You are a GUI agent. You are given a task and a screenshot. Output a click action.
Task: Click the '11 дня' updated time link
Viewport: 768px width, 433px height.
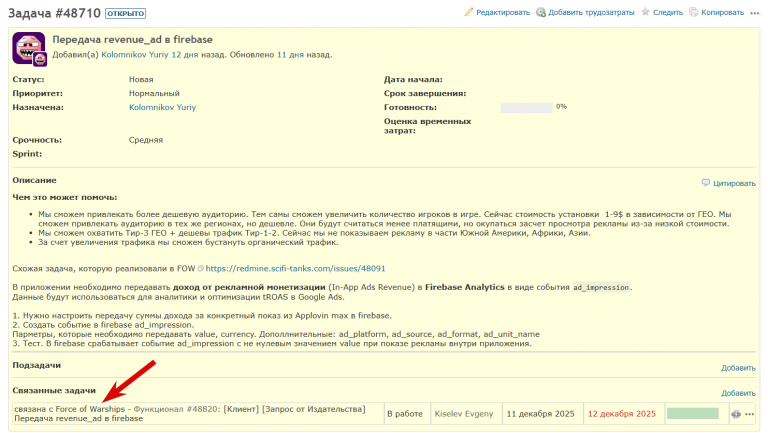(x=290, y=55)
